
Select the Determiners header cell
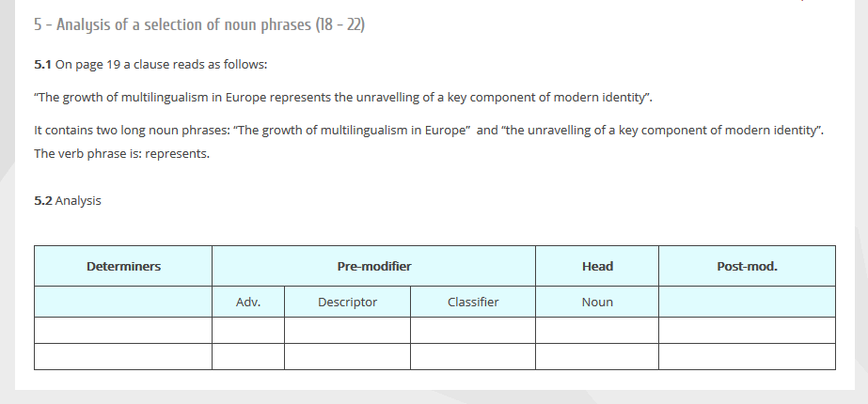[123, 267]
